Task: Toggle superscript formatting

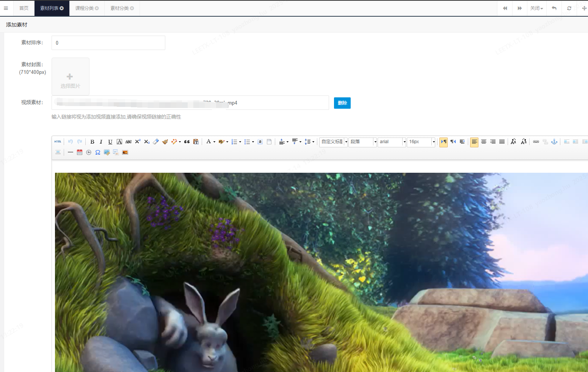Action: click(138, 142)
